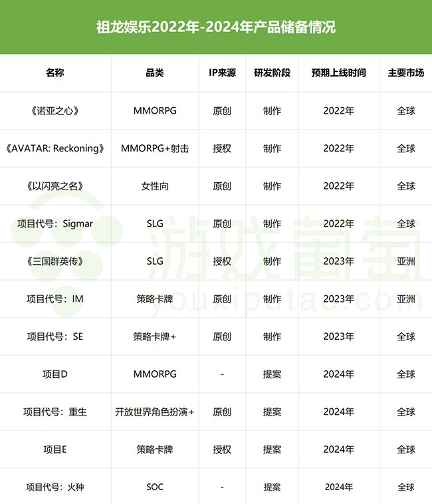Select the 主要市场 column header

click(405, 73)
